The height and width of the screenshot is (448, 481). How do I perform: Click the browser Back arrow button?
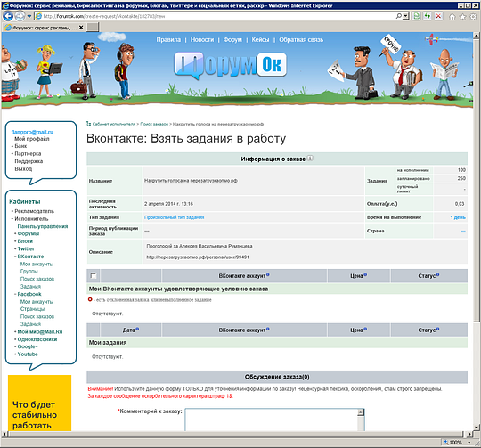click(8, 16)
